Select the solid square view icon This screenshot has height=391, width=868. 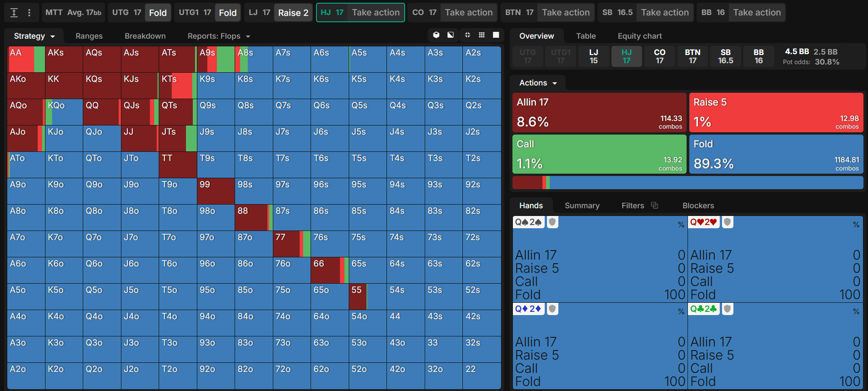pyautogui.click(x=496, y=35)
